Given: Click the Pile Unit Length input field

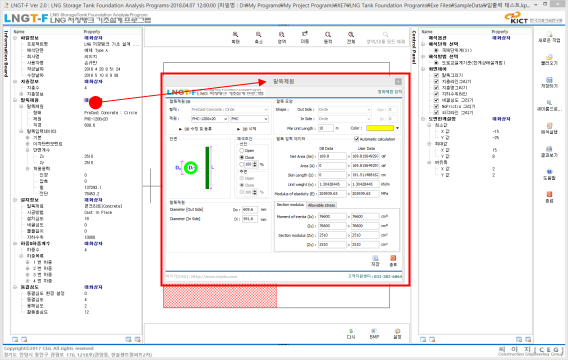Looking at the screenshot, I should (x=326, y=128).
